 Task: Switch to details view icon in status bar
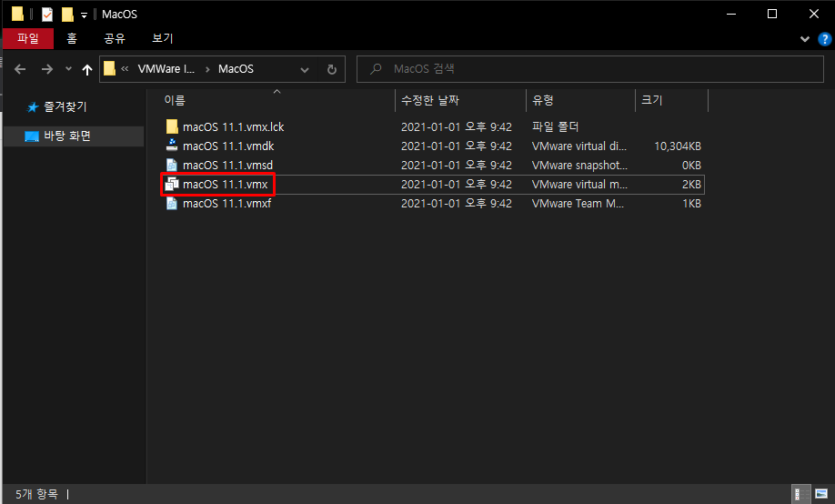(800, 494)
